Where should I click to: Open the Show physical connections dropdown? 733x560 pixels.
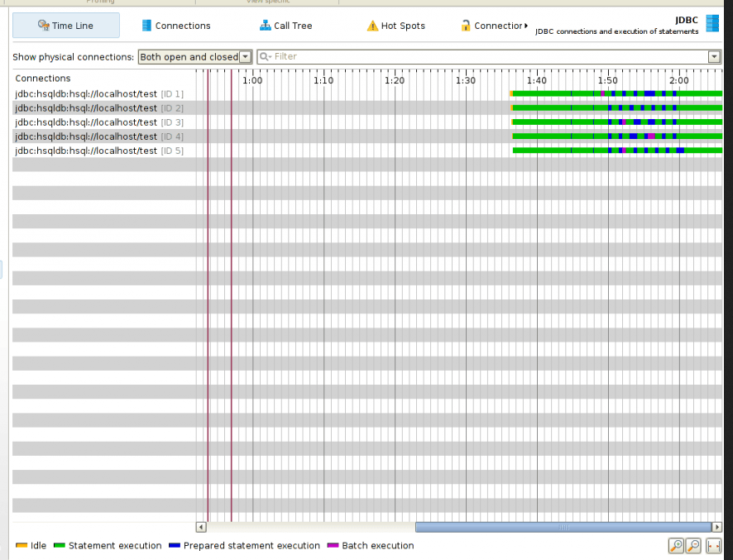click(x=195, y=57)
